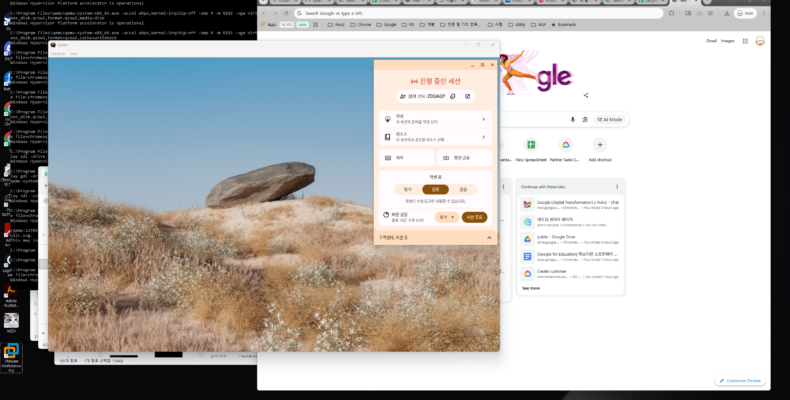The image size is (790, 400).
Task: Start voice search with the microphone icon
Action: (572, 119)
